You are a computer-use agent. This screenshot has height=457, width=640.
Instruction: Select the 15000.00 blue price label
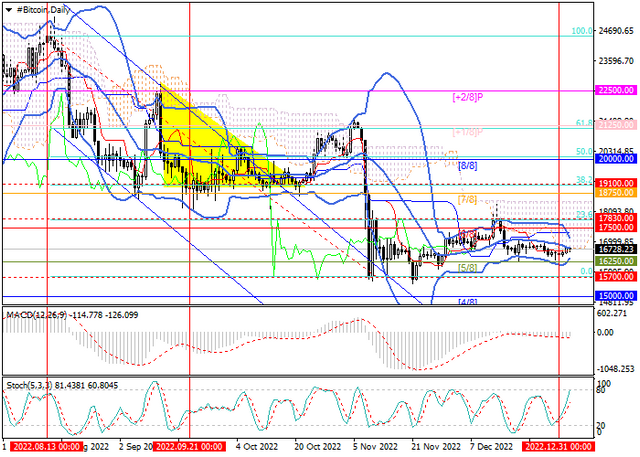616,296
